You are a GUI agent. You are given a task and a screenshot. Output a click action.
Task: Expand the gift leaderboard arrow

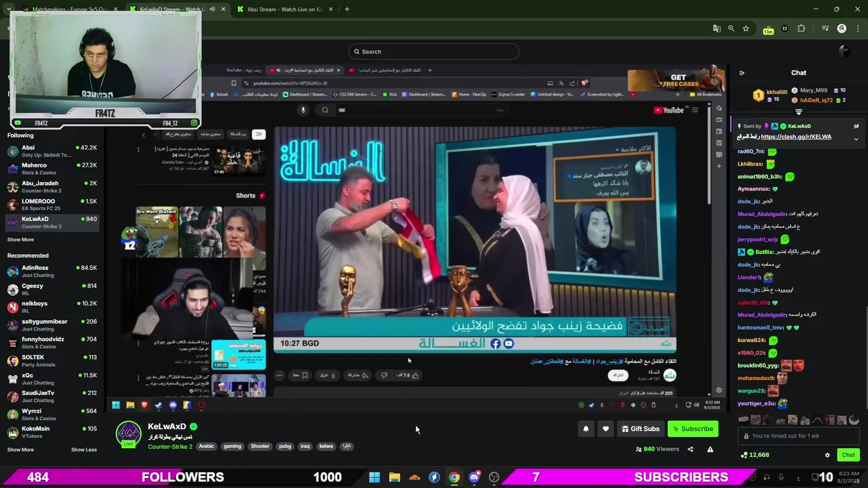coord(799,112)
